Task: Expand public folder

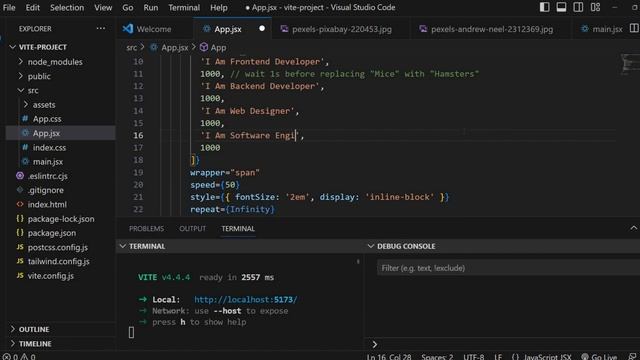Action: point(20,76)
